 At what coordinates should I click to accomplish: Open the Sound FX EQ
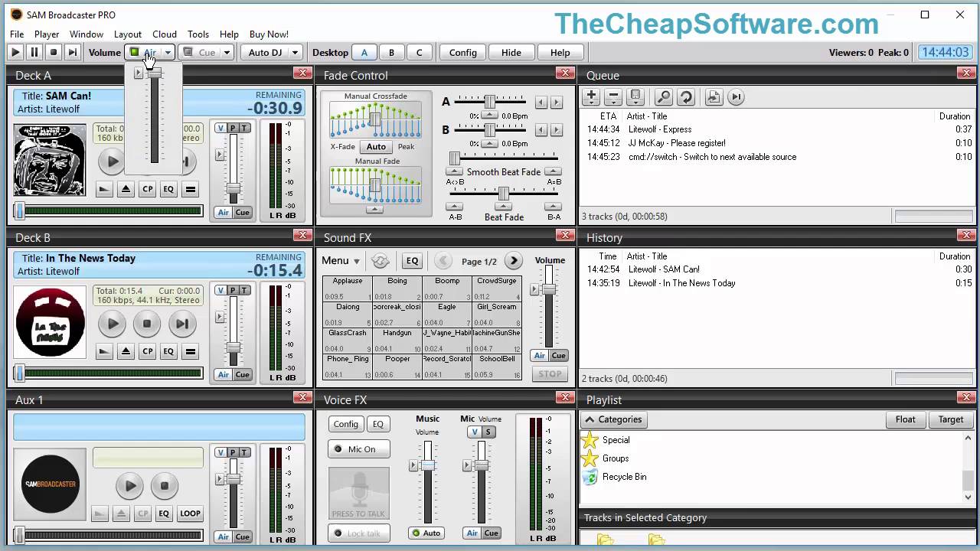pyautogui.click(x=412, y=261)
